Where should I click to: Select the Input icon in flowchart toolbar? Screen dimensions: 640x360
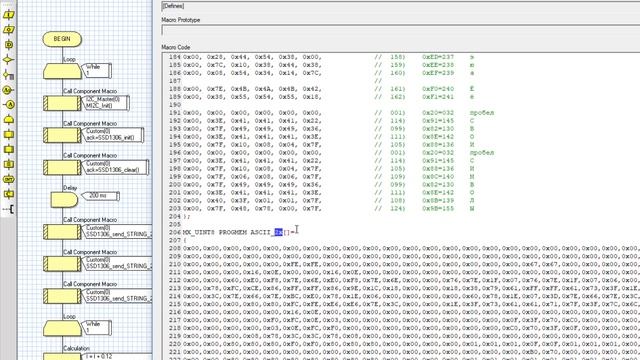click(8, 15)
